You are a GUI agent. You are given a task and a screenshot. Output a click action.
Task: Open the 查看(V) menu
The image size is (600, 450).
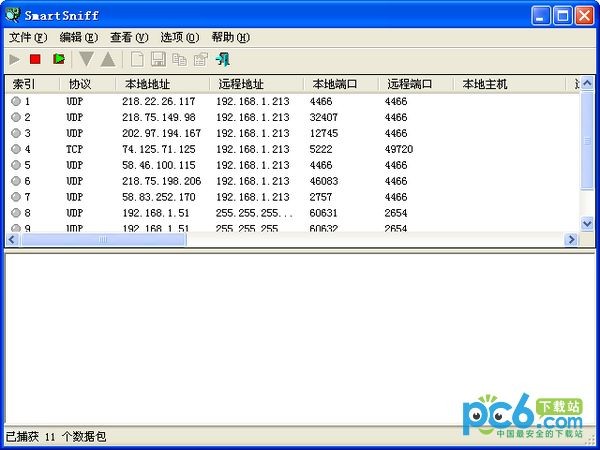[129, 38]
